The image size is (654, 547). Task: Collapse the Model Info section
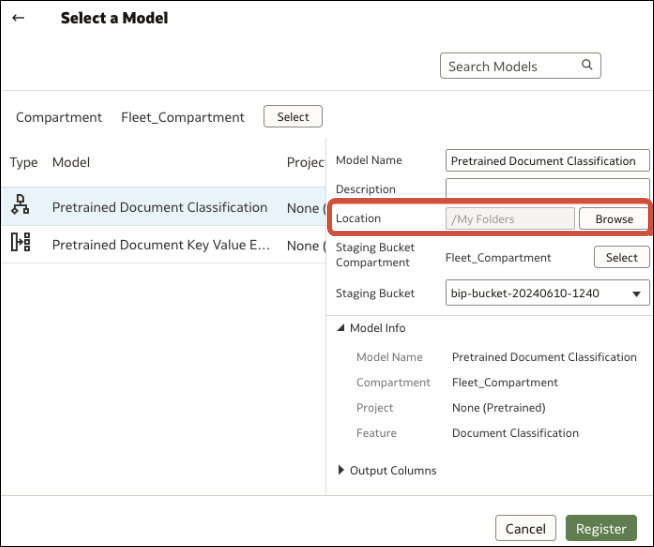(341, 328)
